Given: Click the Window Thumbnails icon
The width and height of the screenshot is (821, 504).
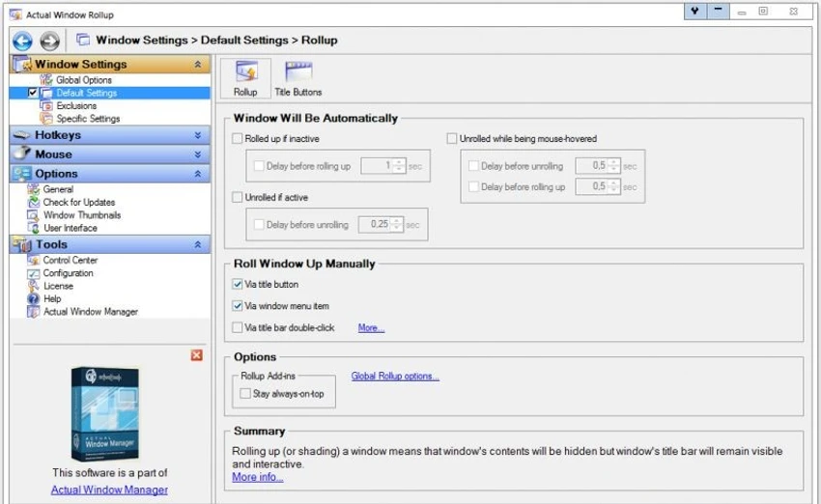Looking at the screenshot, I should [34, 215].
